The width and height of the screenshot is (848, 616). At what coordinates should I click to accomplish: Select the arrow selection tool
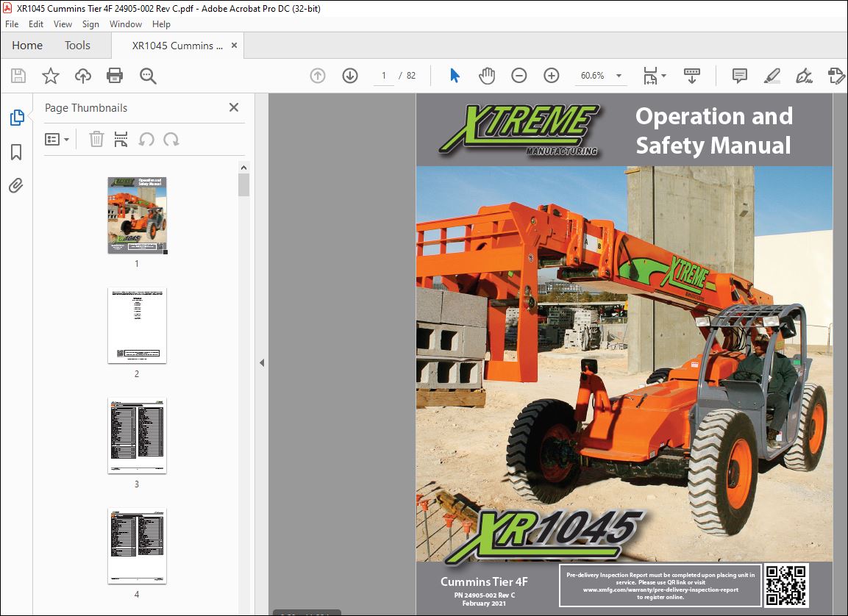(455, 76)
